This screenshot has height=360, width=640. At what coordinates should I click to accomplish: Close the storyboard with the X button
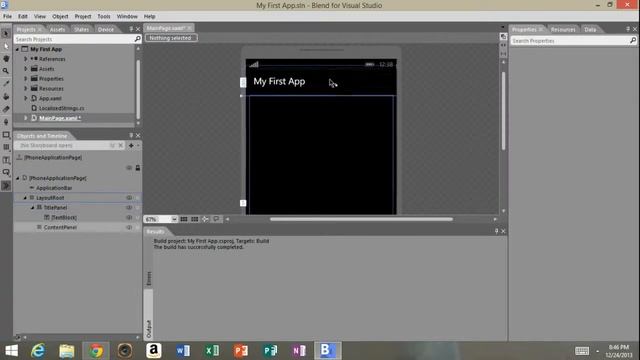(121, 145)
